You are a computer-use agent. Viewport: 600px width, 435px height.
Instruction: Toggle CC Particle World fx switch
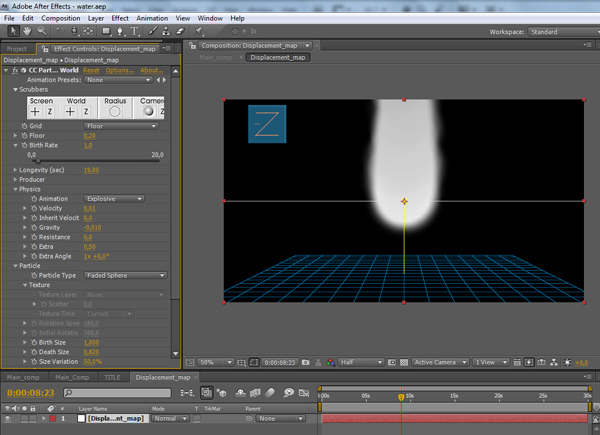click(x=15, y=70)
